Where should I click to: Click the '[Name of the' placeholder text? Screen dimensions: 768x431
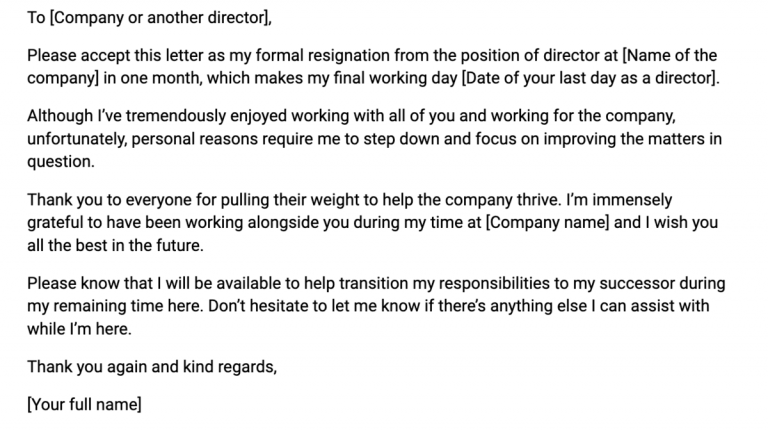coord(670,55)
